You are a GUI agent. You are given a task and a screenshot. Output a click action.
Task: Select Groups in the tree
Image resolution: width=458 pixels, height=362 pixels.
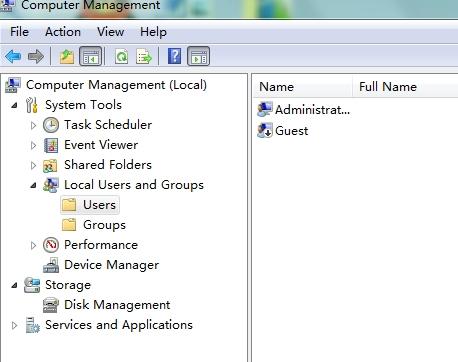click(x=104, y=225)
